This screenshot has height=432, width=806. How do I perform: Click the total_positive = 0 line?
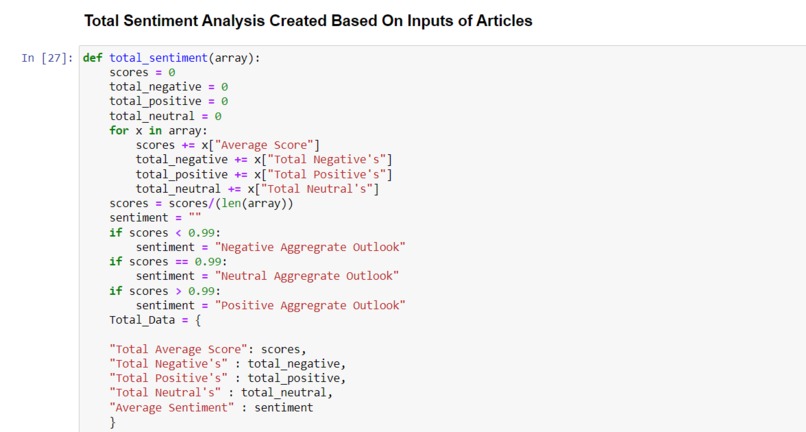coord(169,101)
